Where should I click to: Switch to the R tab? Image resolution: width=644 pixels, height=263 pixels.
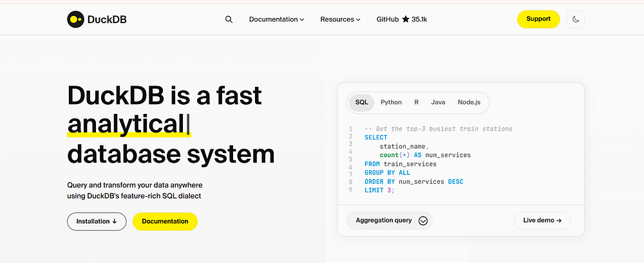point(416,103)
